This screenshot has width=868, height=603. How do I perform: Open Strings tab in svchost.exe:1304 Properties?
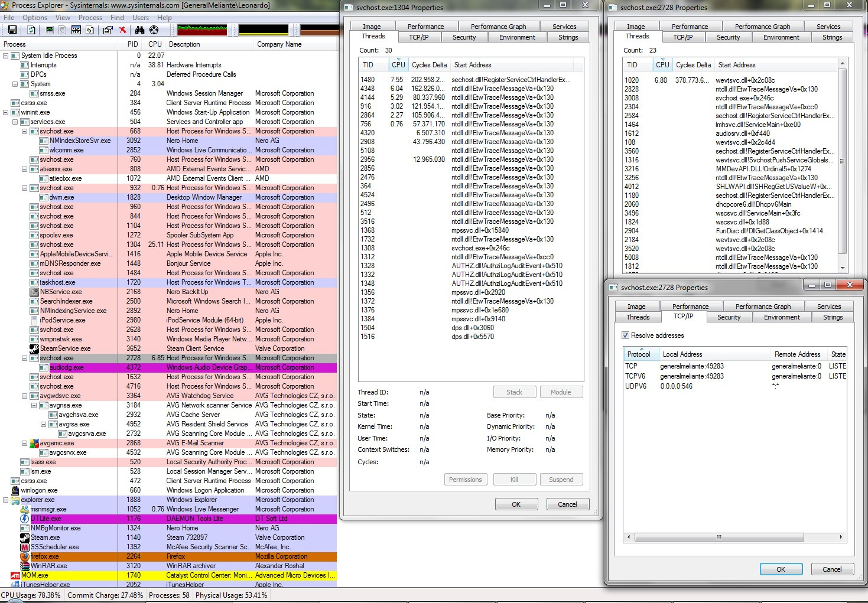click(x=568, y=37)
